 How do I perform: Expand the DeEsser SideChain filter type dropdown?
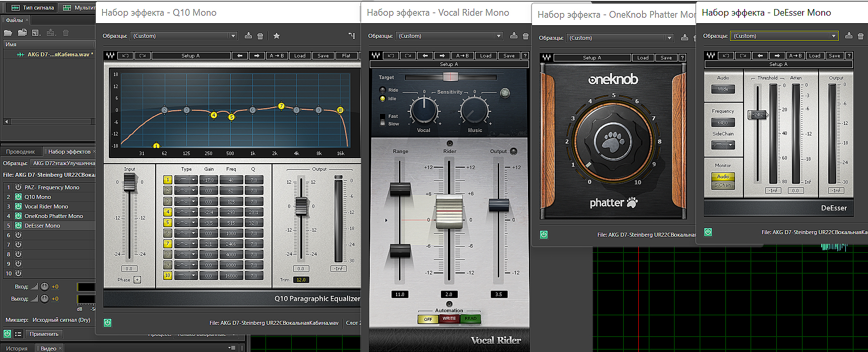click(x=730, y=145)
